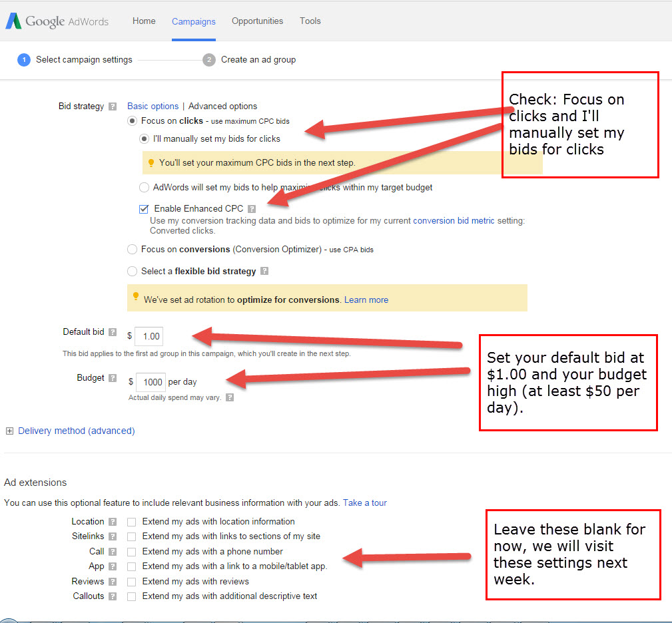Click the Google AdWords logo

pyautogui.click(x=57, y=21)
